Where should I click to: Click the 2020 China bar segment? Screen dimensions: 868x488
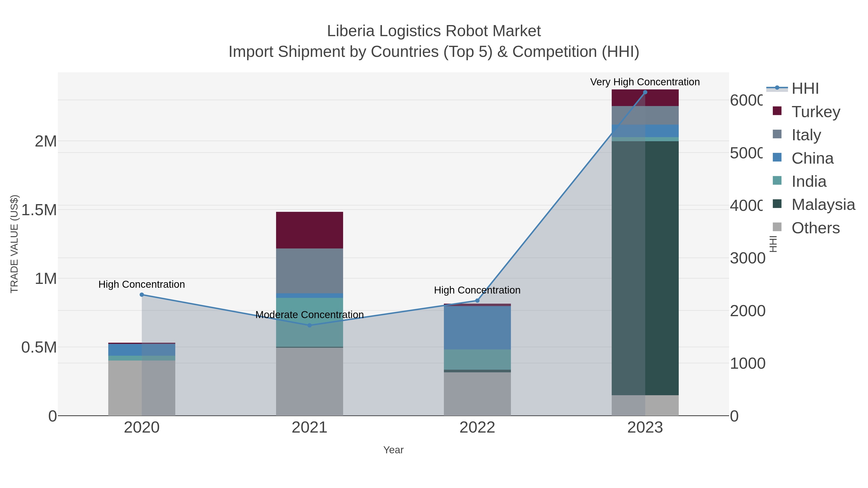[x=142, y=350]
